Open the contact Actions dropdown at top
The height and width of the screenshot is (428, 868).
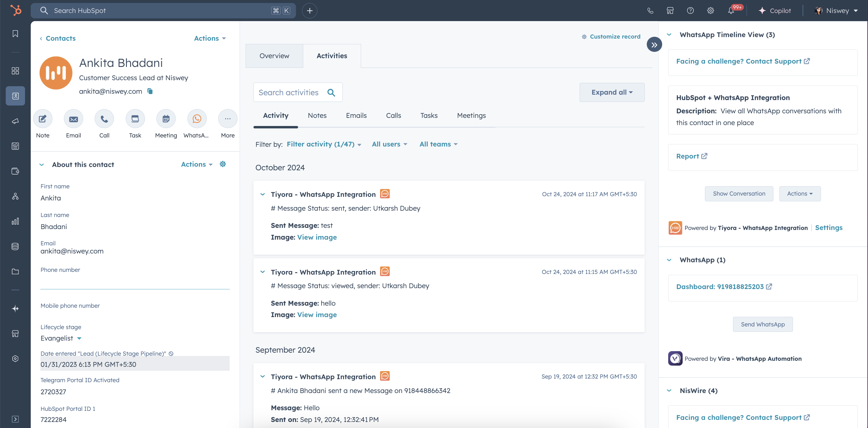coord(210,38)
